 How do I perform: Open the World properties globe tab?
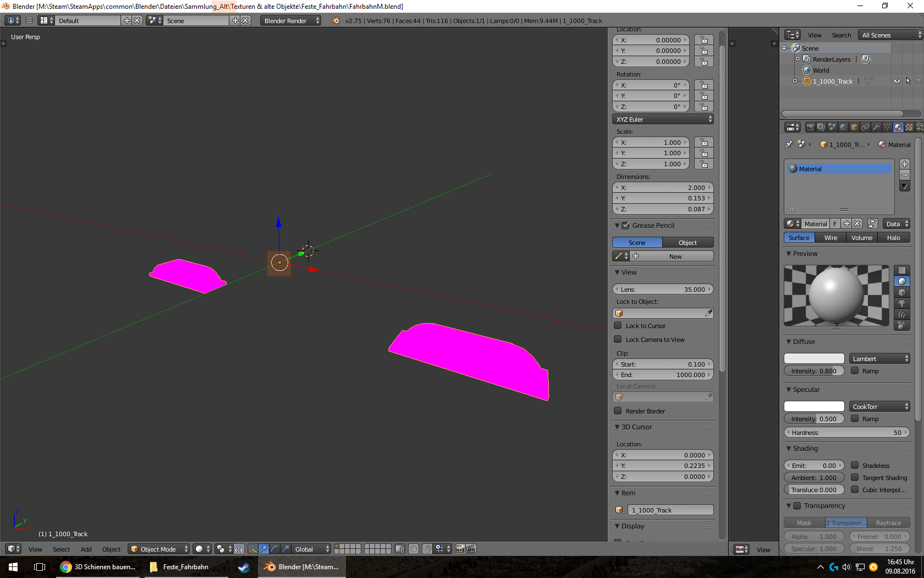pos(843,127)
